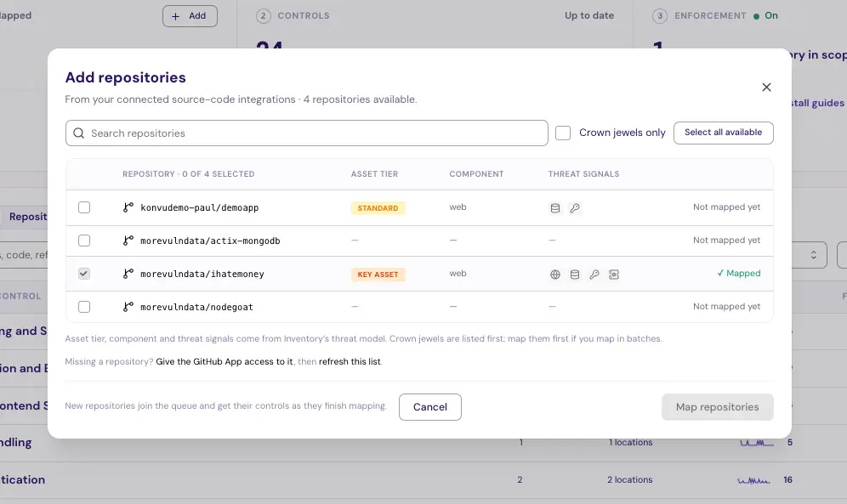Click the Repository column header
847x504 pixels.
coord(189,174)
